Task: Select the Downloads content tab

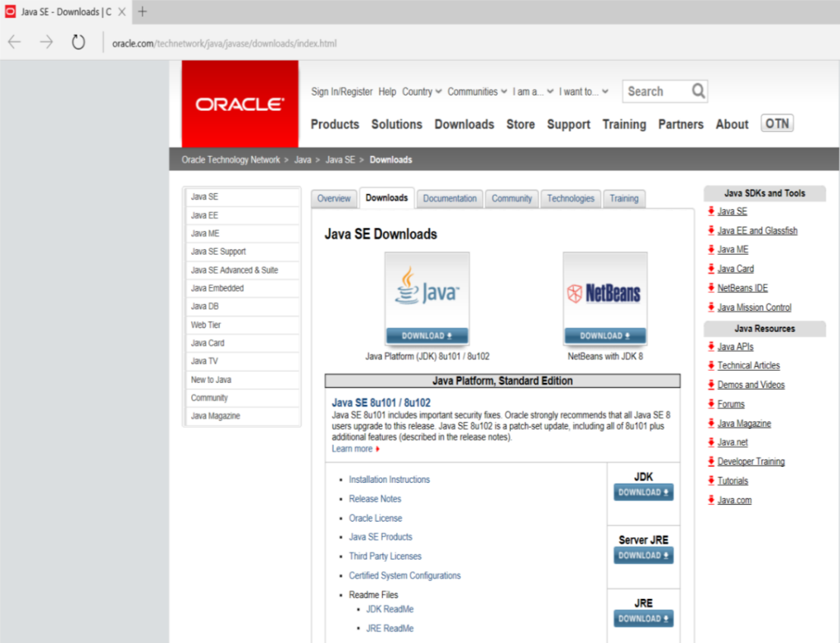Action: (387, 198)
